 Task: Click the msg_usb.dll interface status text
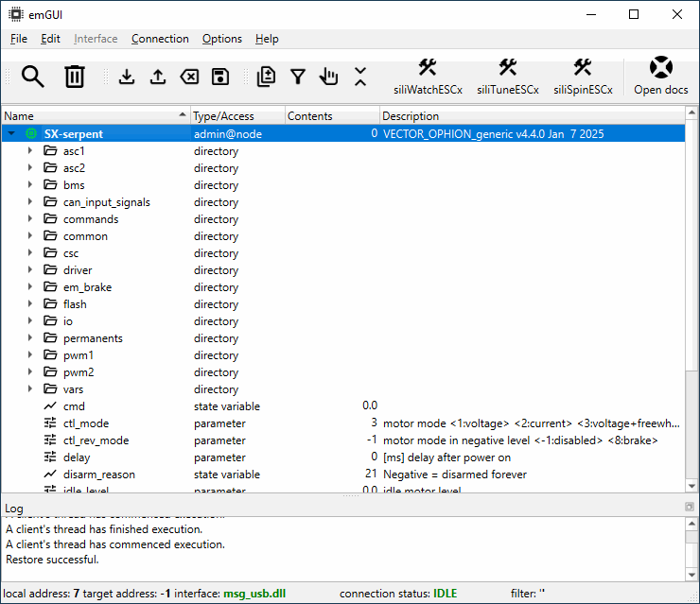(254, 594)
